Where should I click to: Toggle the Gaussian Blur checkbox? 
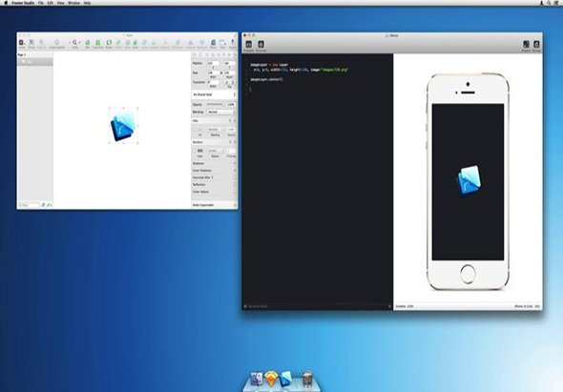pos(235,177)
